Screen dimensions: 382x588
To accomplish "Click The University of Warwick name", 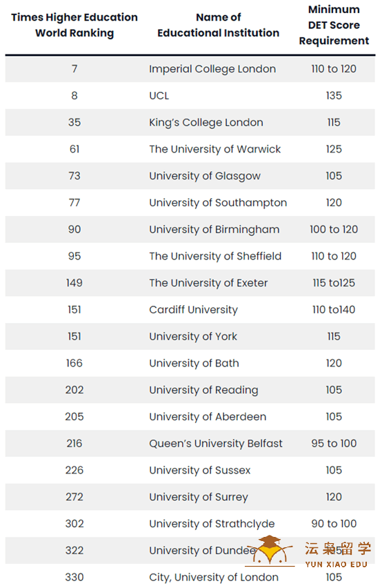I will click(215, 149).
